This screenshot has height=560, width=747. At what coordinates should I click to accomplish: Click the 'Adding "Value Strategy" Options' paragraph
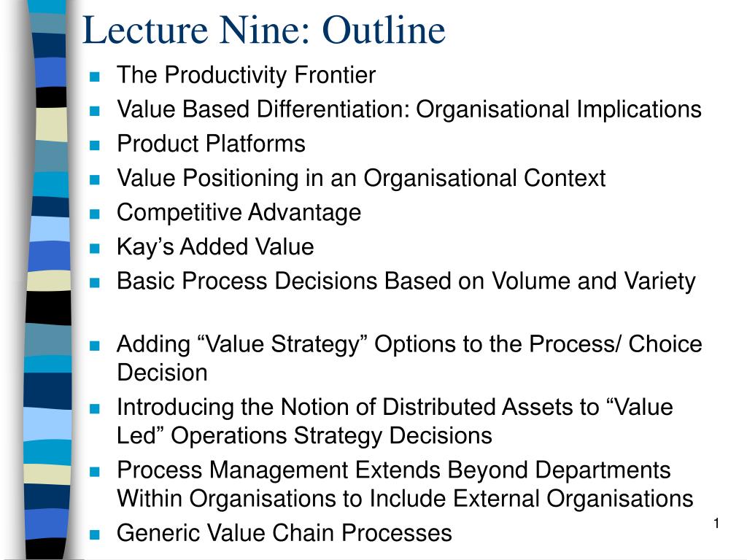pyautogui.click(x=409, y=358)
